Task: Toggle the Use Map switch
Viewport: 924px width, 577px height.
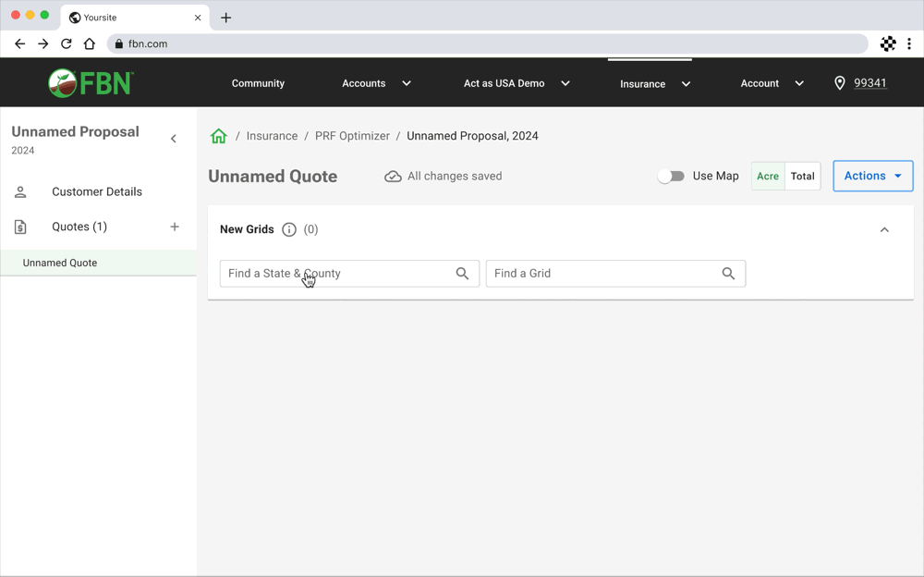Action: pos(671,176)
